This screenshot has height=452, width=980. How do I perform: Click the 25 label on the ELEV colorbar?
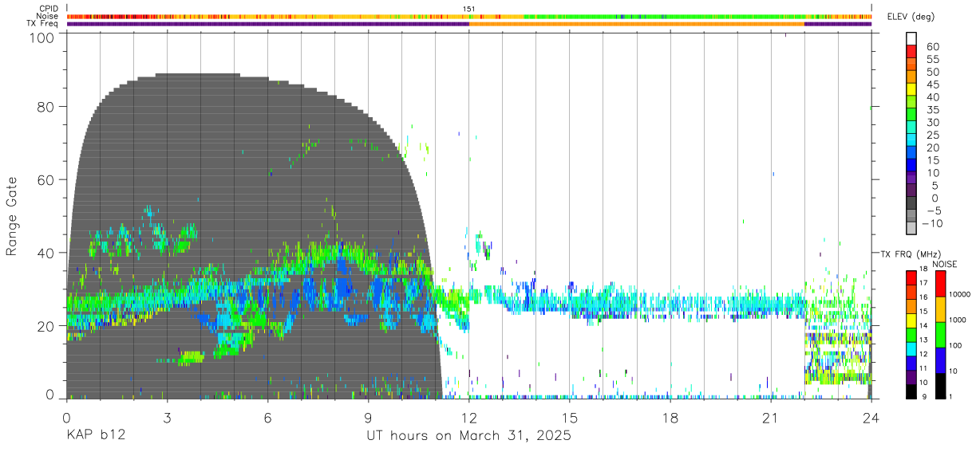point(934,136)
